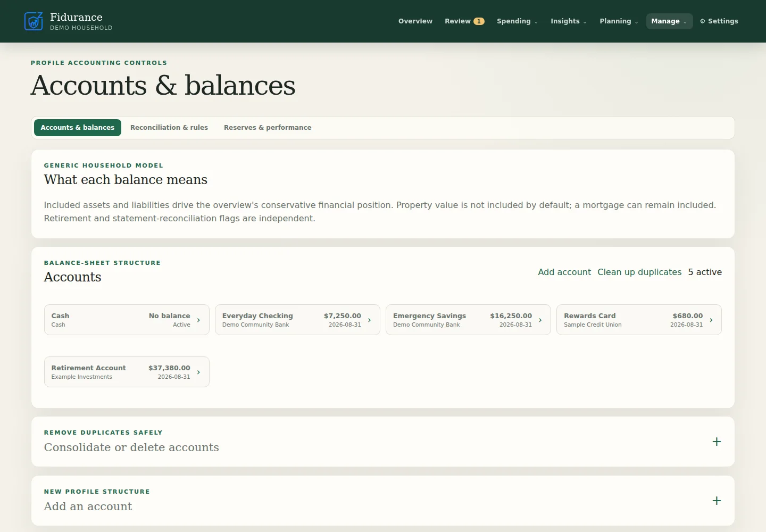Click the No balance label

coord(169,315)
